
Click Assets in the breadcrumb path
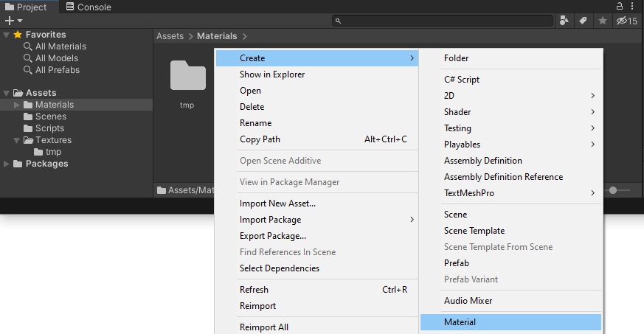(170, 36)
